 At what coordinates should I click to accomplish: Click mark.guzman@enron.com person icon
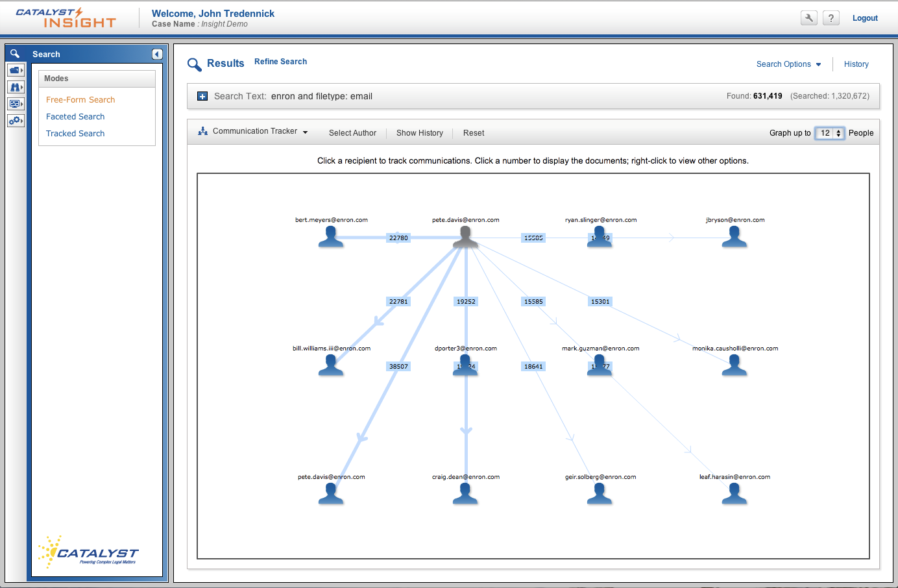pyautogui.click(x=600, y=365)
